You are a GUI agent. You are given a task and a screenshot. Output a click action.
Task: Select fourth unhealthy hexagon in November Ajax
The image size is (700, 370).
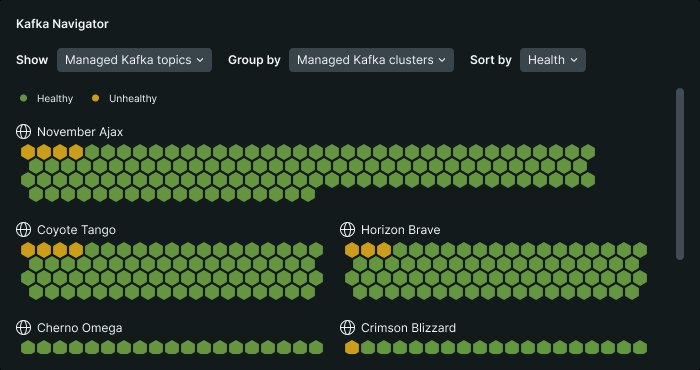76,152
